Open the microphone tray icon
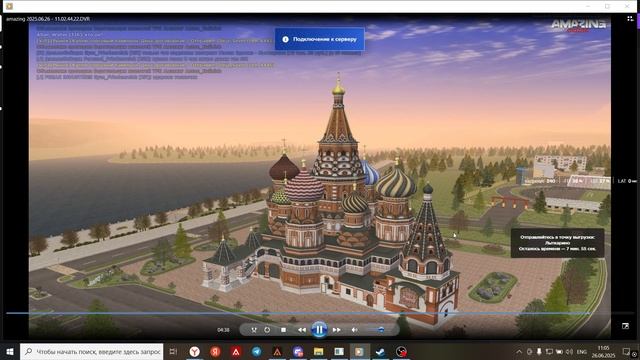This screenshot has height=360, width=640. click(539, 351)
